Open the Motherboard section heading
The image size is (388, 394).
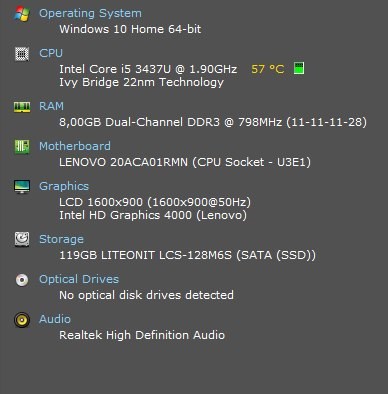click(75, 146)
